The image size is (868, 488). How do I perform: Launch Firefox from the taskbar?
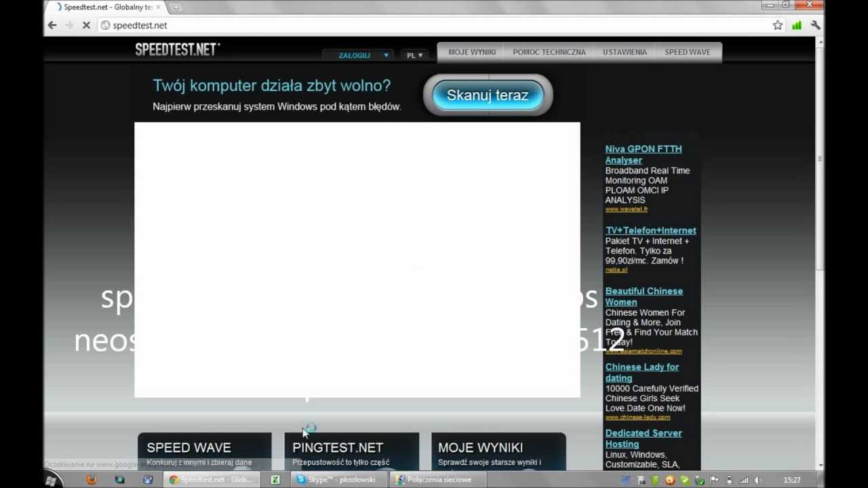[x=92, y=480]
